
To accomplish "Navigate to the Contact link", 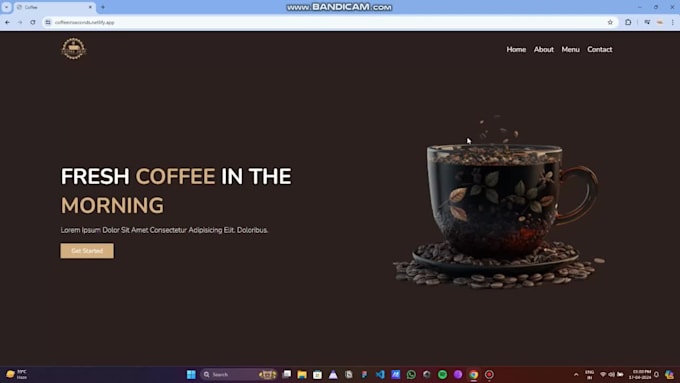I will tap(600, 49).
